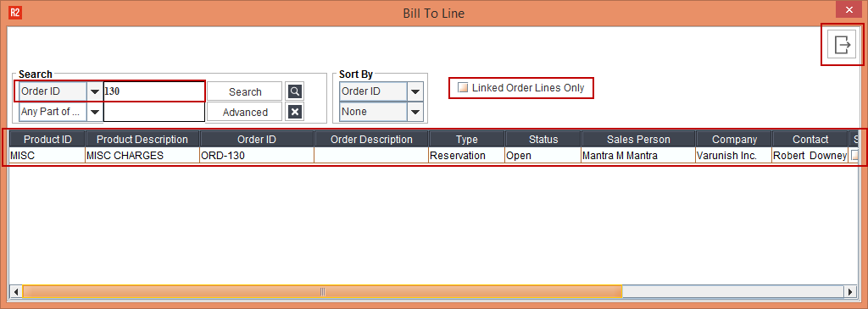Click the exit door icon
The height and width of the screenshot is (309, 868).
point(842,45)
